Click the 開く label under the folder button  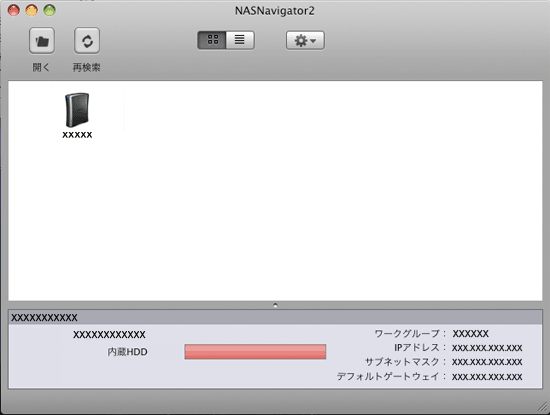(x=41, y=67)
